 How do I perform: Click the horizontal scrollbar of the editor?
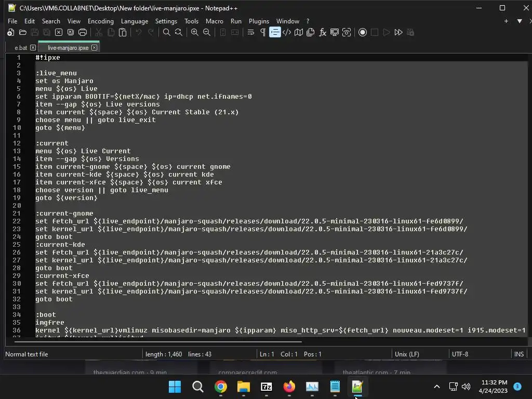[x=158, y=342]
